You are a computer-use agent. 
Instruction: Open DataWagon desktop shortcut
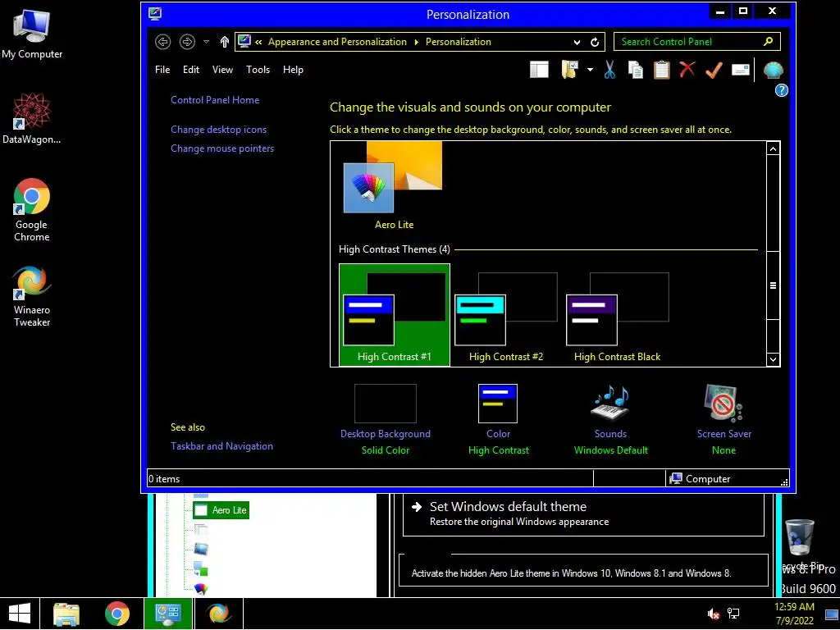coord(32,119)
